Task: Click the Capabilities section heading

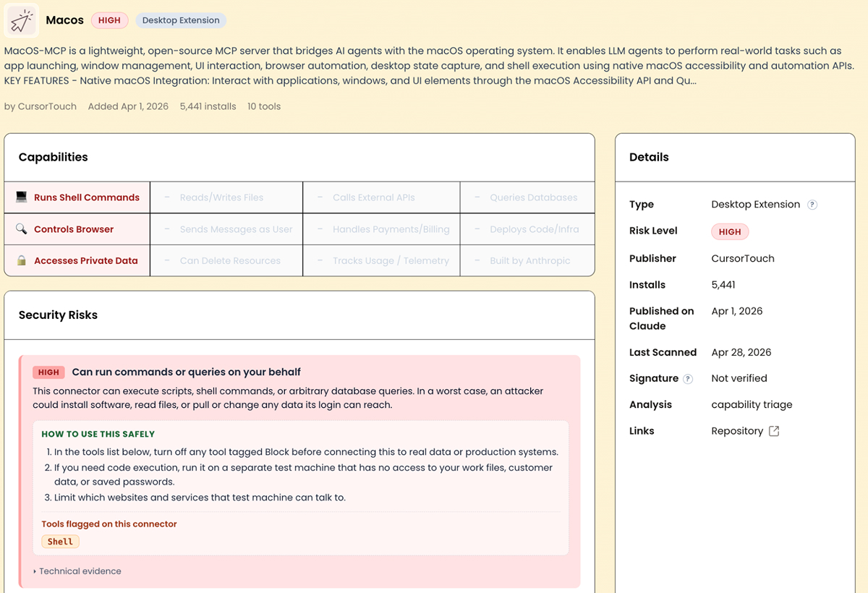Action: (x=54, y=157)
